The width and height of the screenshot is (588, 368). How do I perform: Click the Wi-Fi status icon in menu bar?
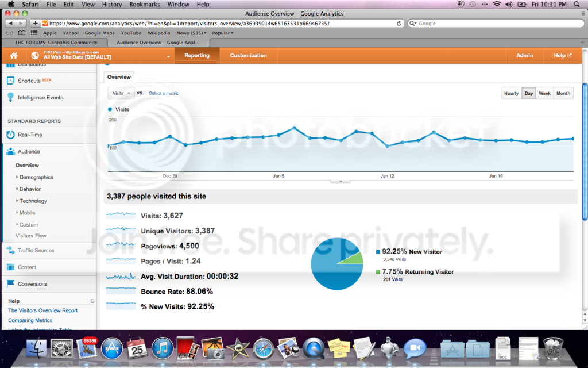(x=497, y=5)
